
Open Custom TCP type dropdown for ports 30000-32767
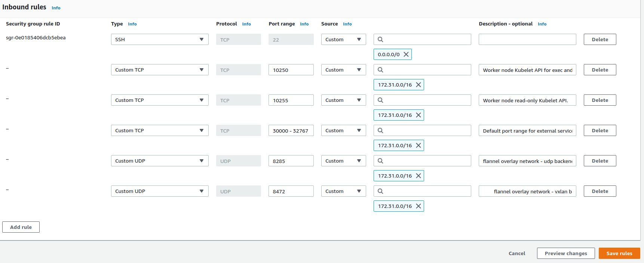pos(160,130)
